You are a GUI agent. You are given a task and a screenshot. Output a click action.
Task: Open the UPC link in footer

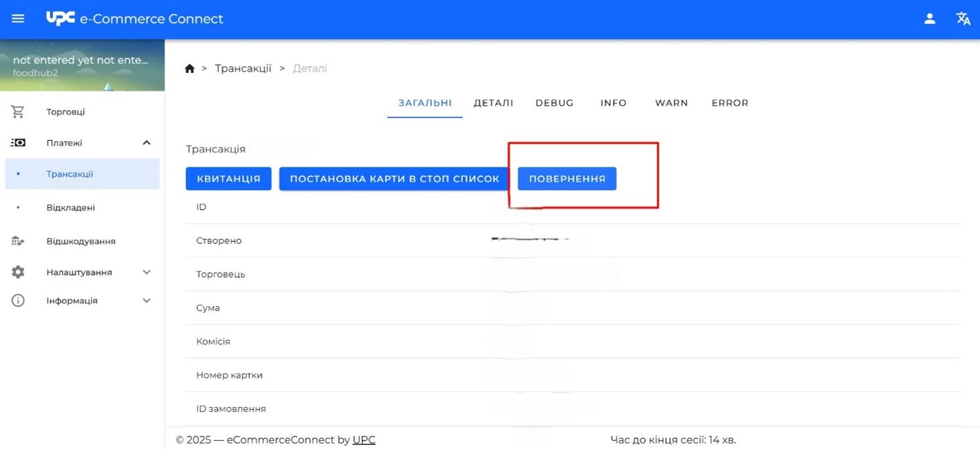pyautogui.click(x=363, y=440)
